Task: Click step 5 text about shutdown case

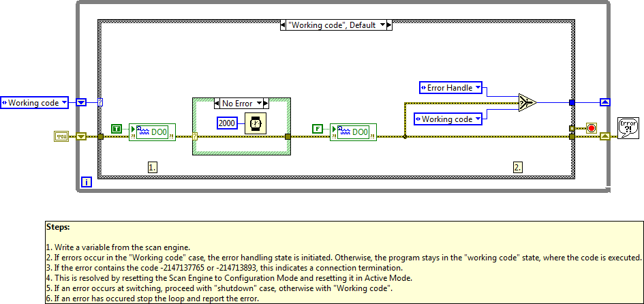Action: tap(219, 288)
